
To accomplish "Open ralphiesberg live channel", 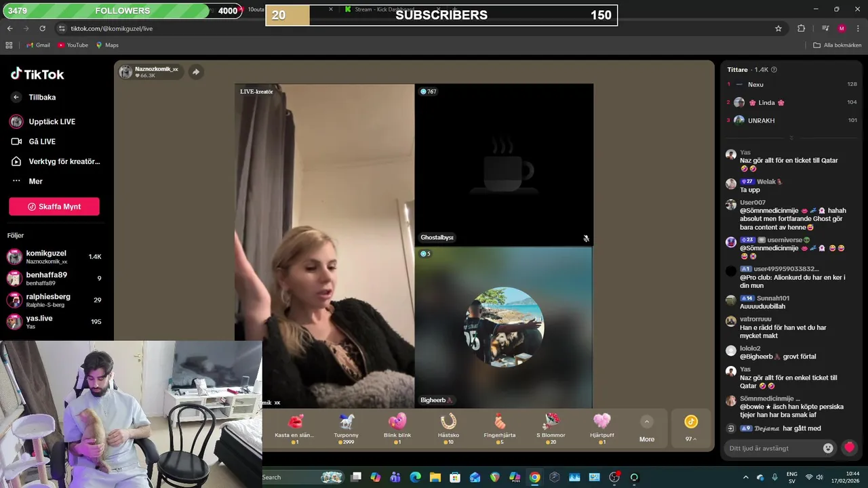I will (54, 300).
